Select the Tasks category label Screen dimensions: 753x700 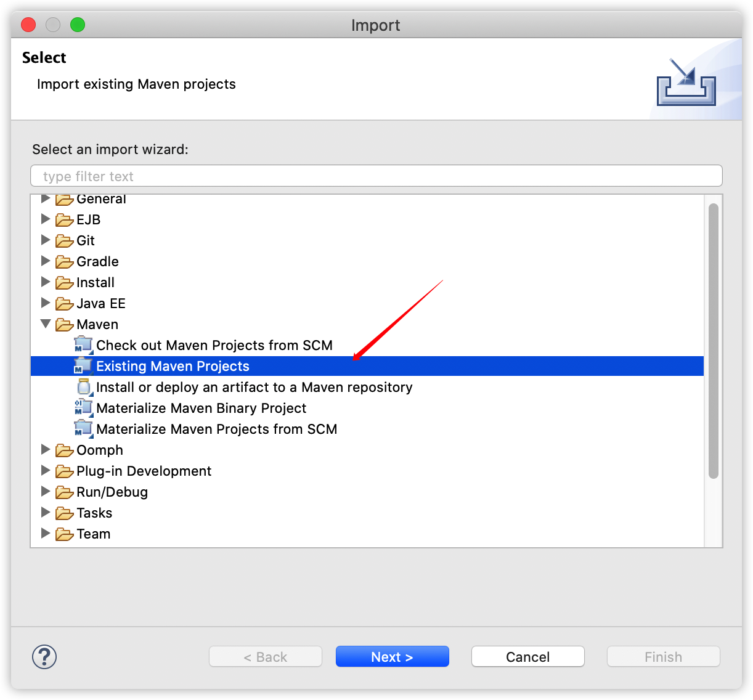coord(94,513)
